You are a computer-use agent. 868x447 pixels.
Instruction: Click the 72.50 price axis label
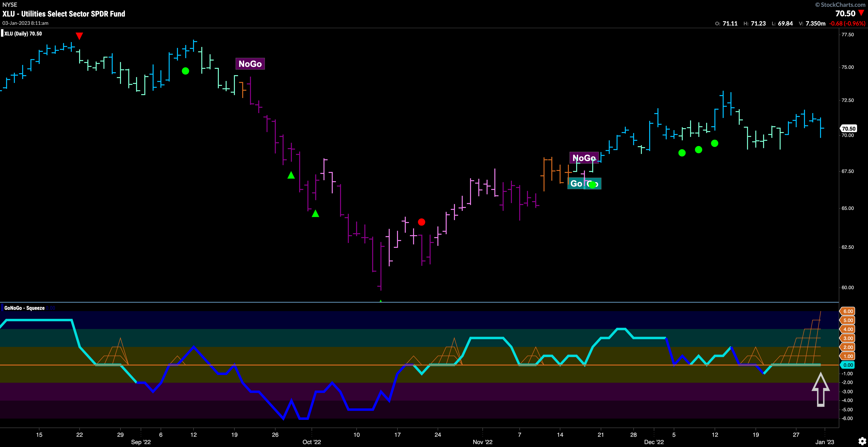pos(848,100)
